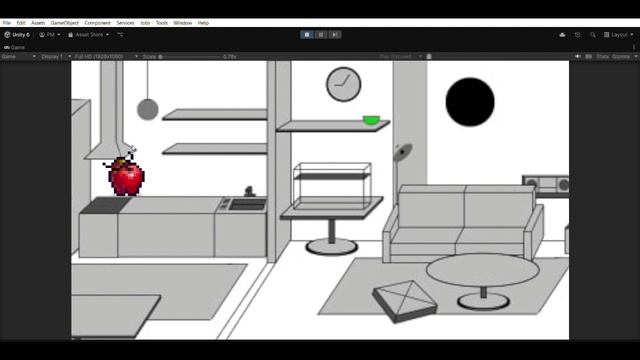Click the icon right of Play Focused
Image resolution: width=640 pixels, height=360 pixels.
click(x=429, y=56)
